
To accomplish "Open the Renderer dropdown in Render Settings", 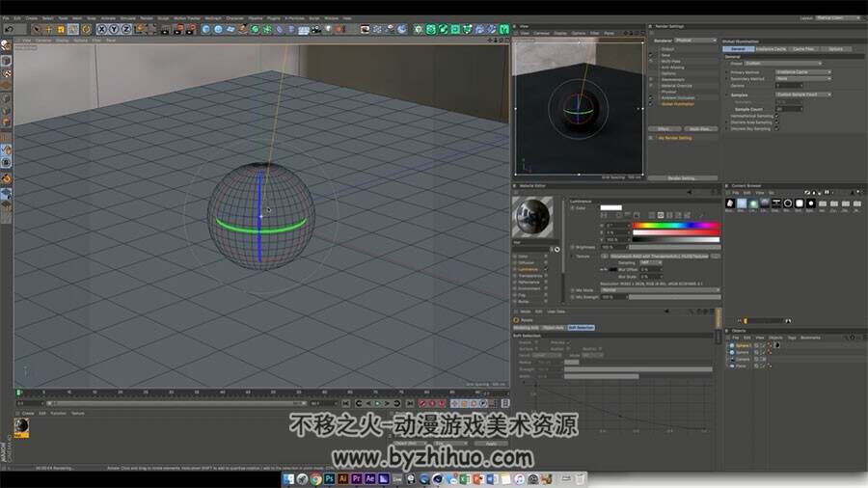I will click(695, 41).
